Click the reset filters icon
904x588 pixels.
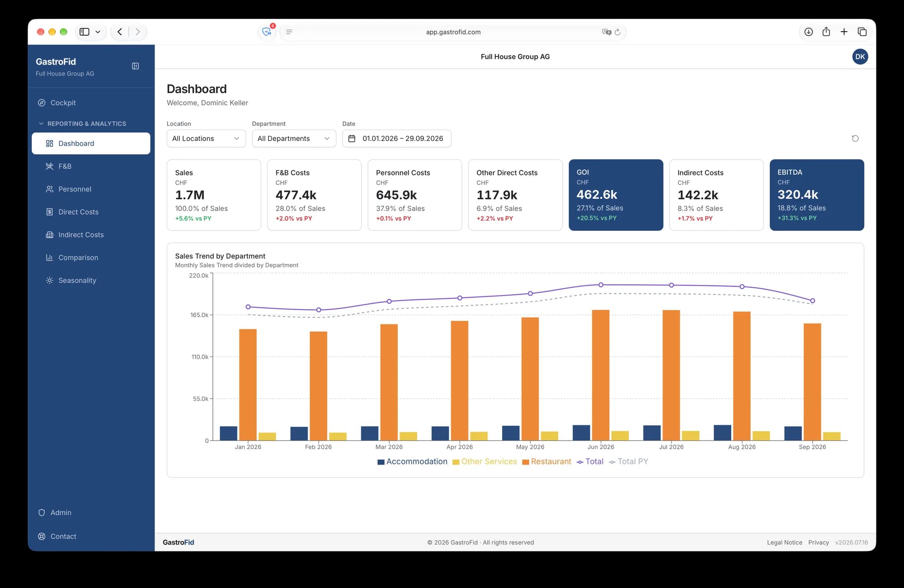[x=855, y=138]
